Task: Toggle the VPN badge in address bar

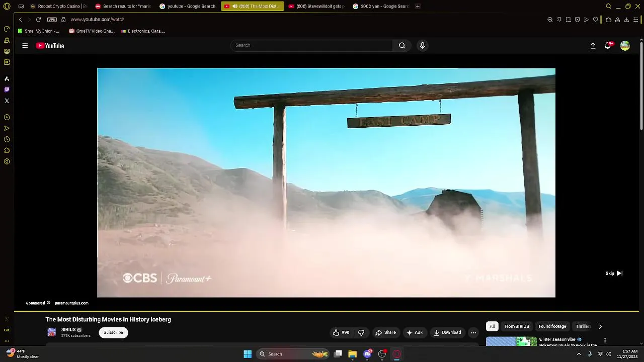Action: 52,20
